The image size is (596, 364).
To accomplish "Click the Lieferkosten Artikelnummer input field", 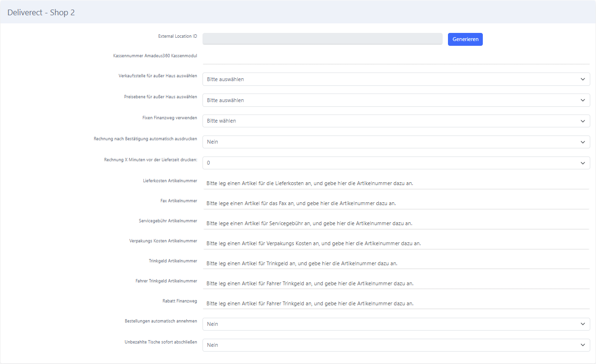I will tap(396, 183).
